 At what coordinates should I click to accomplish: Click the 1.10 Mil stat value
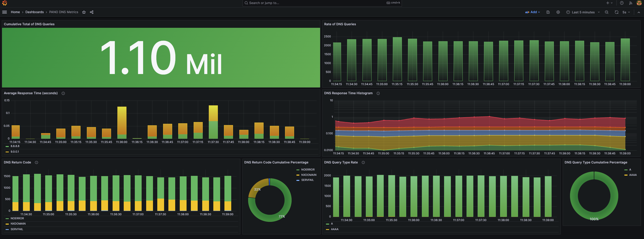point(161,58)
